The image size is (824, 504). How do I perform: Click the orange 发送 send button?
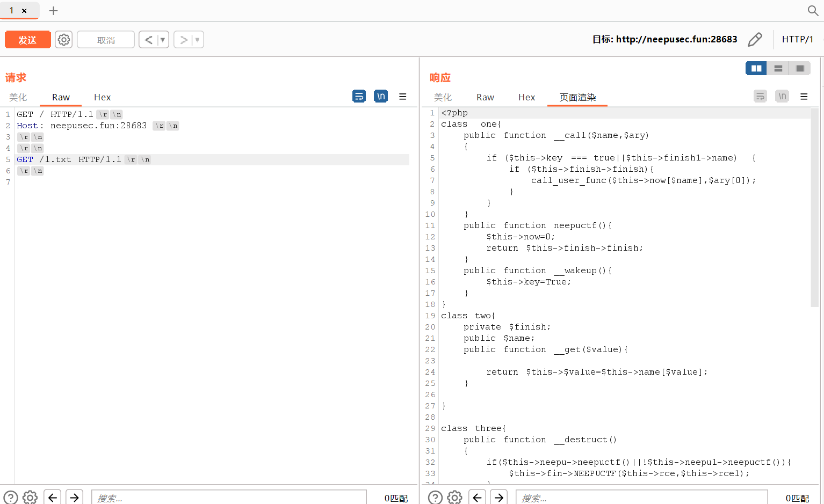click(27, 40)
